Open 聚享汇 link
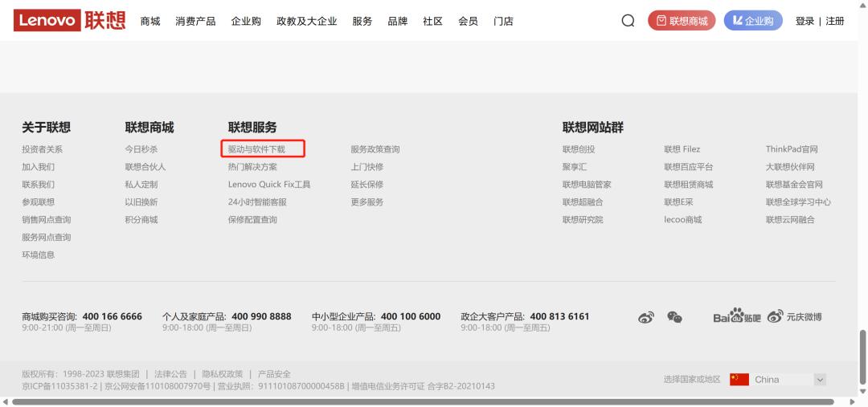This screenshot has width=868, height=407. click(575, 167)
